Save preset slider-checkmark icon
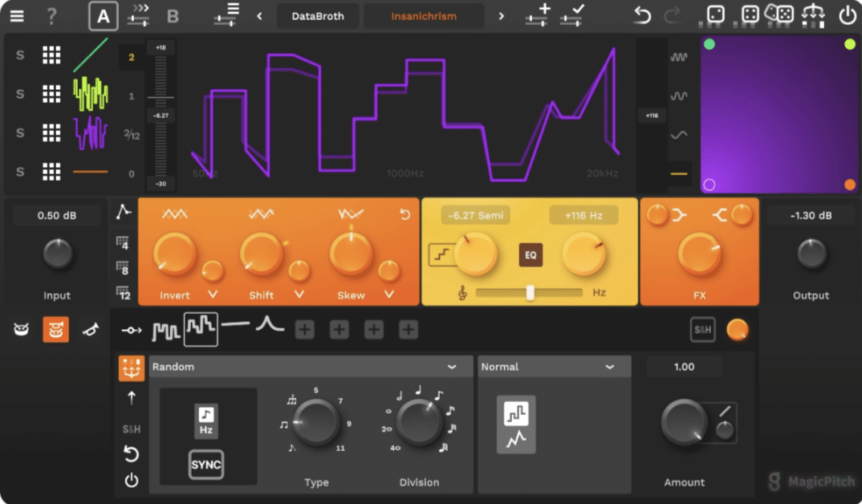Screen dimensions: 862x504 572,14
